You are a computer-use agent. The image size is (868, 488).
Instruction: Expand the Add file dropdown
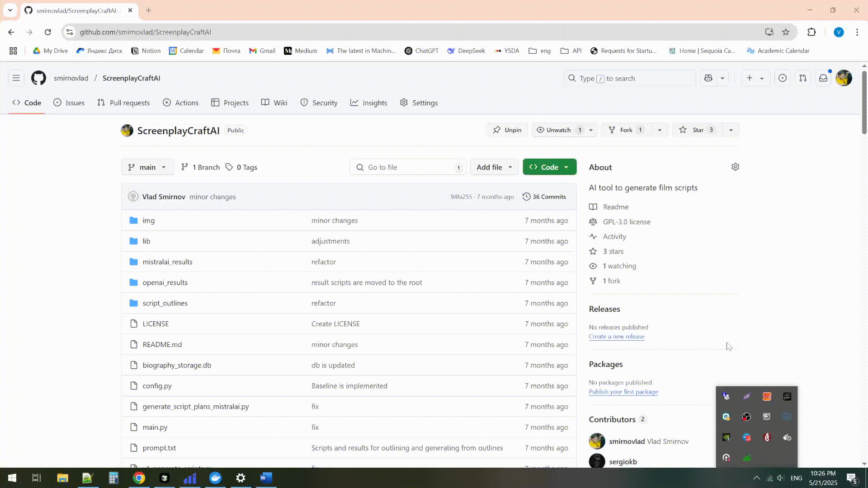(494, 167)
